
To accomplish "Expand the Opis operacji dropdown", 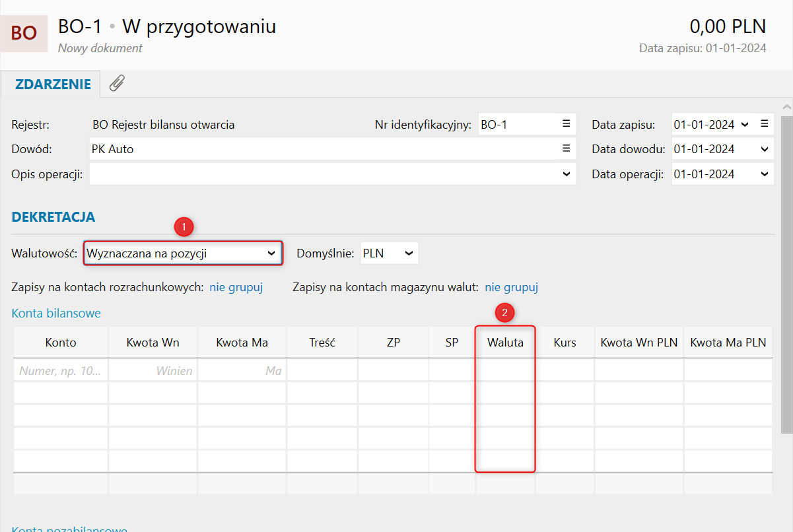I will click(566, 174).
